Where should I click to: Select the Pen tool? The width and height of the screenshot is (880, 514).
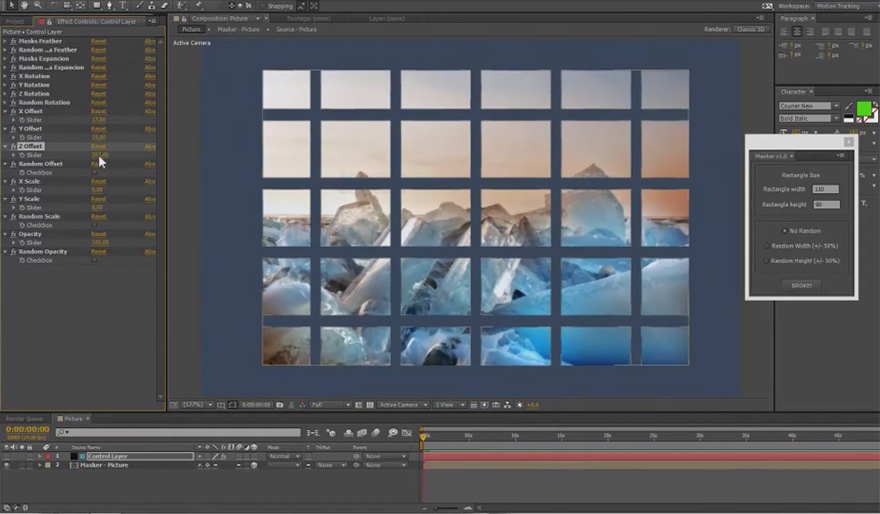click(109, 5)
